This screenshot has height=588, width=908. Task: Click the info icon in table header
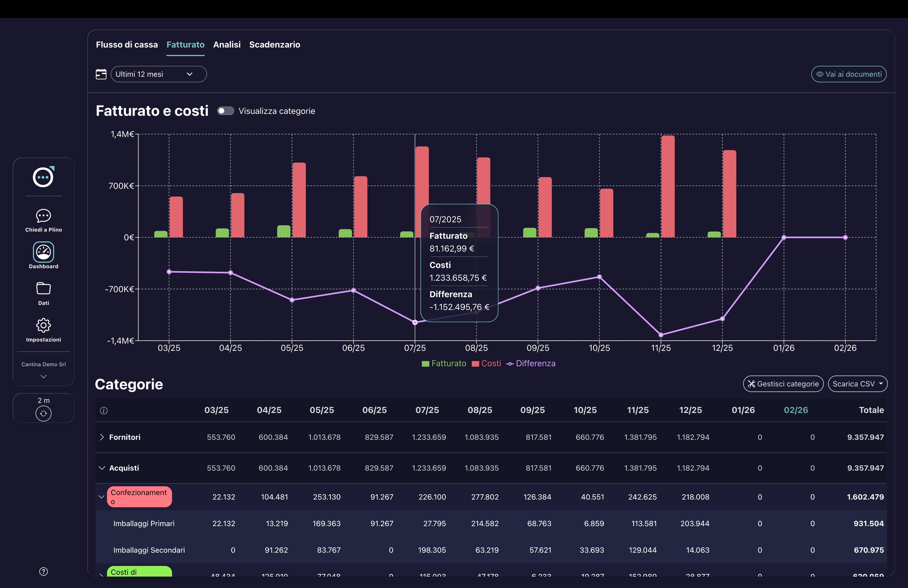coord(104,411)
